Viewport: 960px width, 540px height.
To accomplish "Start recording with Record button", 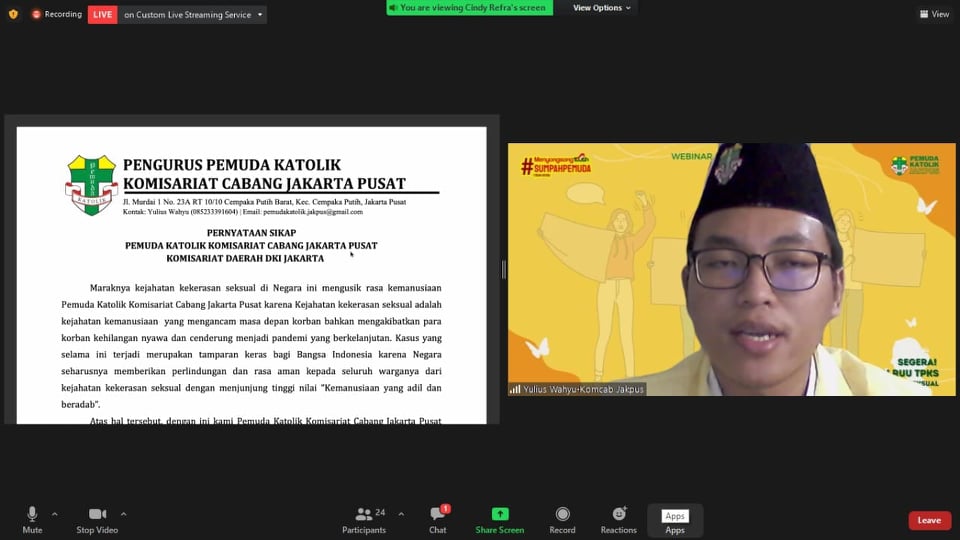I will (562, 520).
